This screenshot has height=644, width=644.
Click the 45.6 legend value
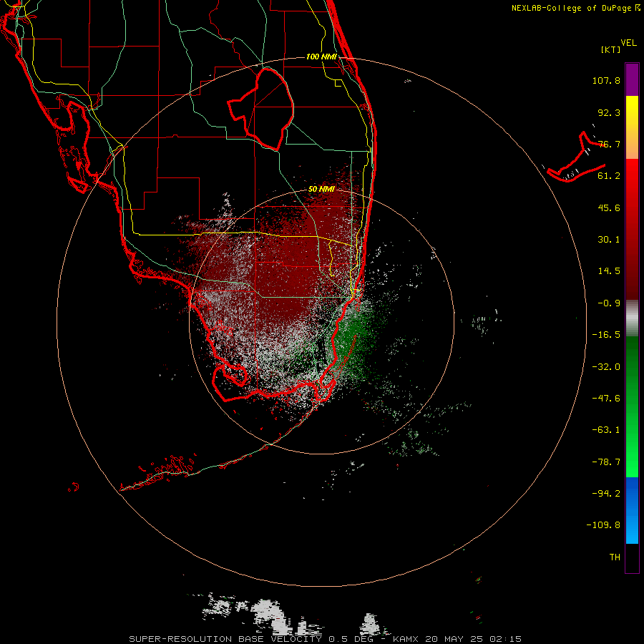(x=609, y=208)
